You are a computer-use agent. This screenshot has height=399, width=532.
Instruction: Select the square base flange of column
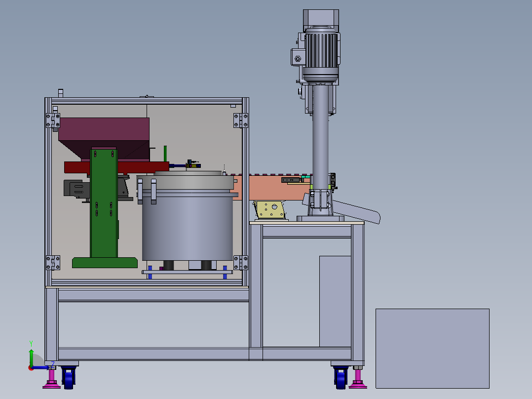320,219
